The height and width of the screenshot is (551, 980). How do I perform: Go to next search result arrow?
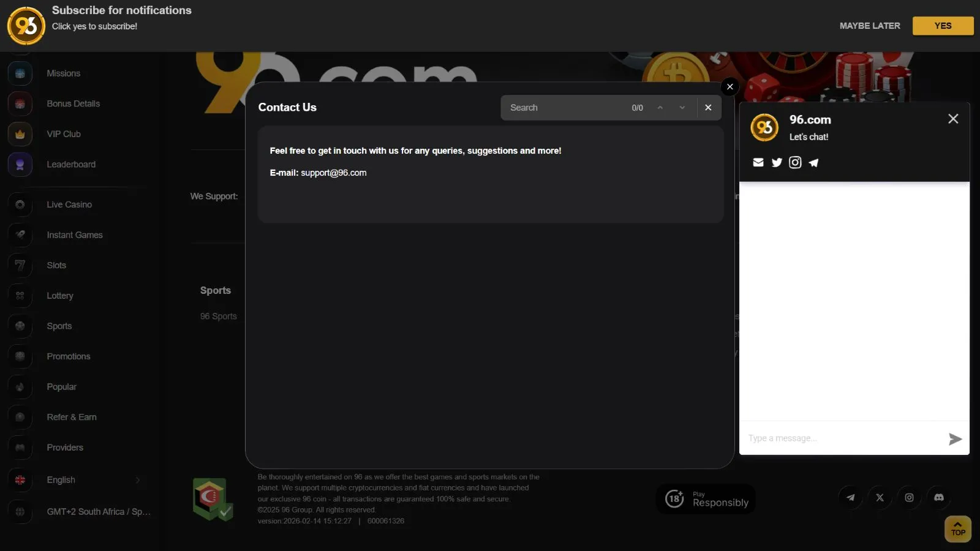pos(682,108)
